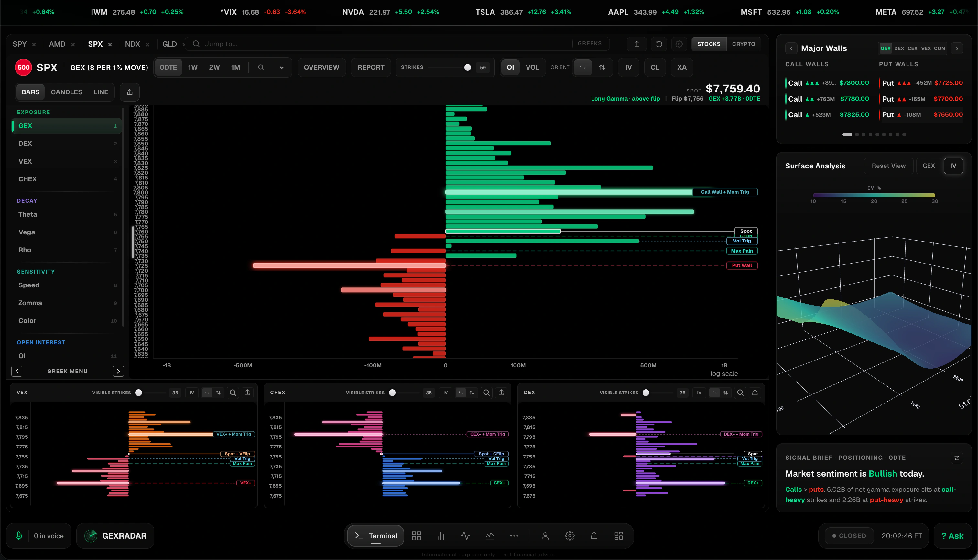Click the share icon next to LINE
The height and width of the screenshot is (560, 978).
(130, 92)
